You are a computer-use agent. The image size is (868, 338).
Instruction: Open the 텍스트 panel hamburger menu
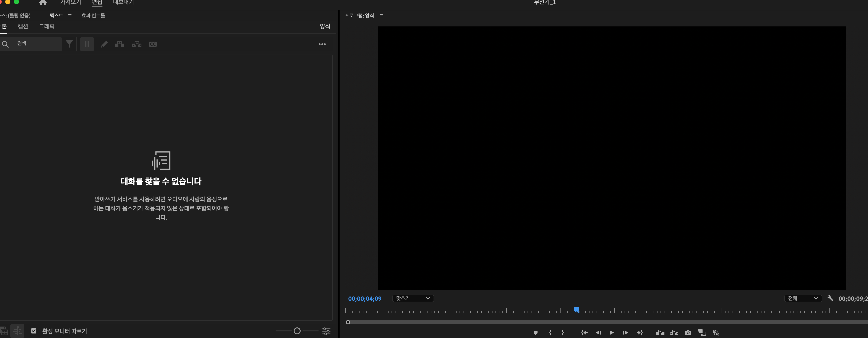coord(70,16)
